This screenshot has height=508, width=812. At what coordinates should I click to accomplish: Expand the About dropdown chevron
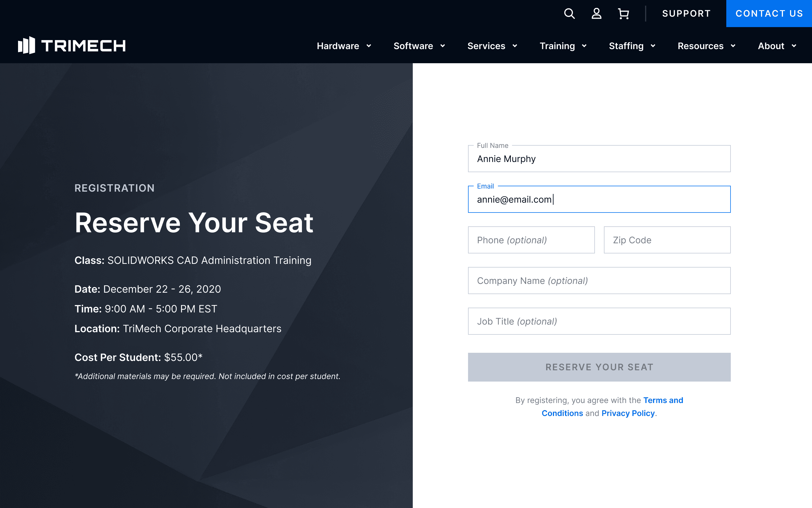[x=794, y=46]
